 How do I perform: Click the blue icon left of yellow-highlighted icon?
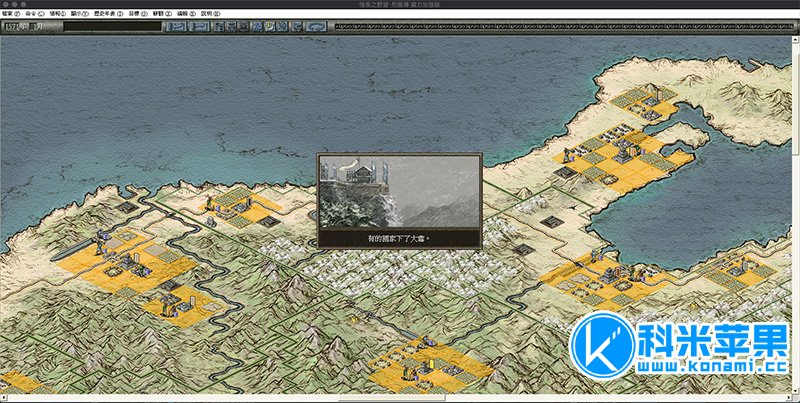(258, 27)
